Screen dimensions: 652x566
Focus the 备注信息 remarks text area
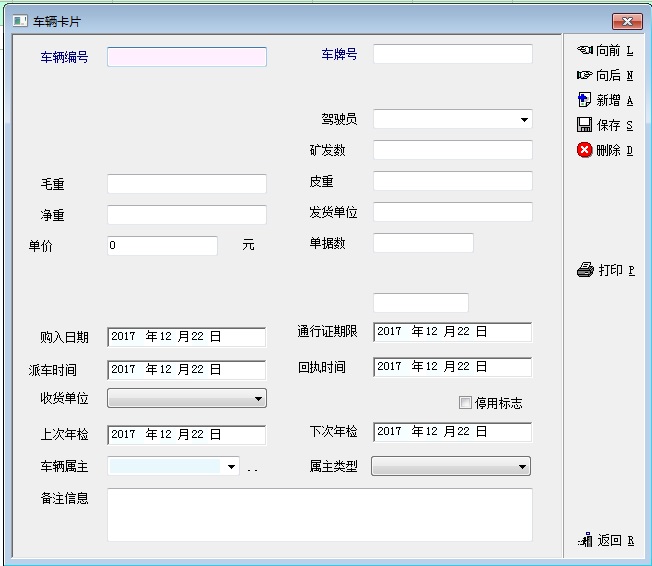coord(319,514)
